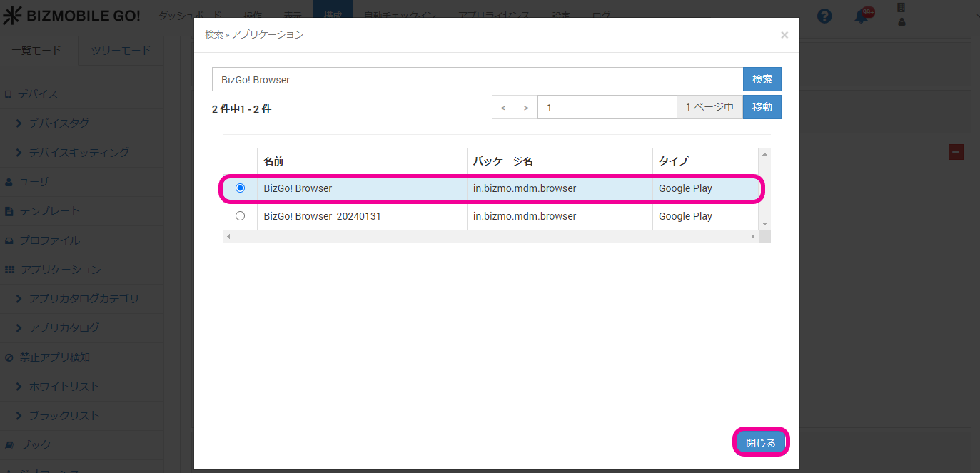Open the アプリケーション sidebar section
This screenshot has width=980, height=473.
click(x=60, y=270)
